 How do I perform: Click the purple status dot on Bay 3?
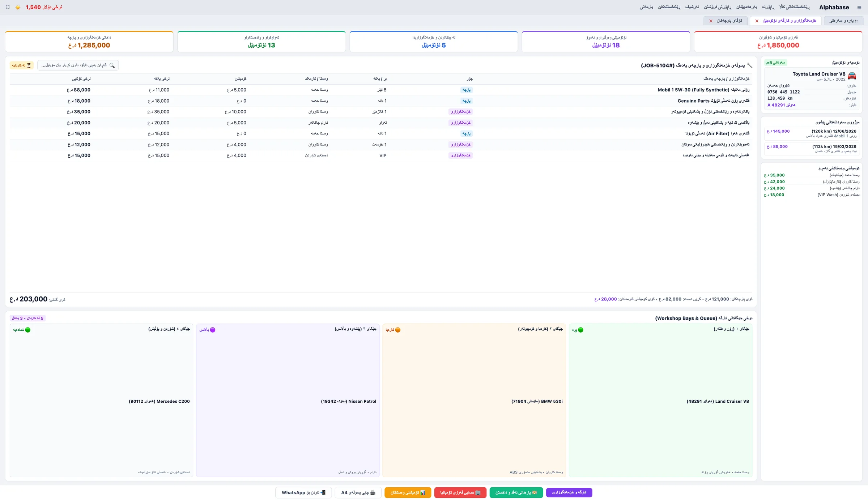tap(213, 330)
